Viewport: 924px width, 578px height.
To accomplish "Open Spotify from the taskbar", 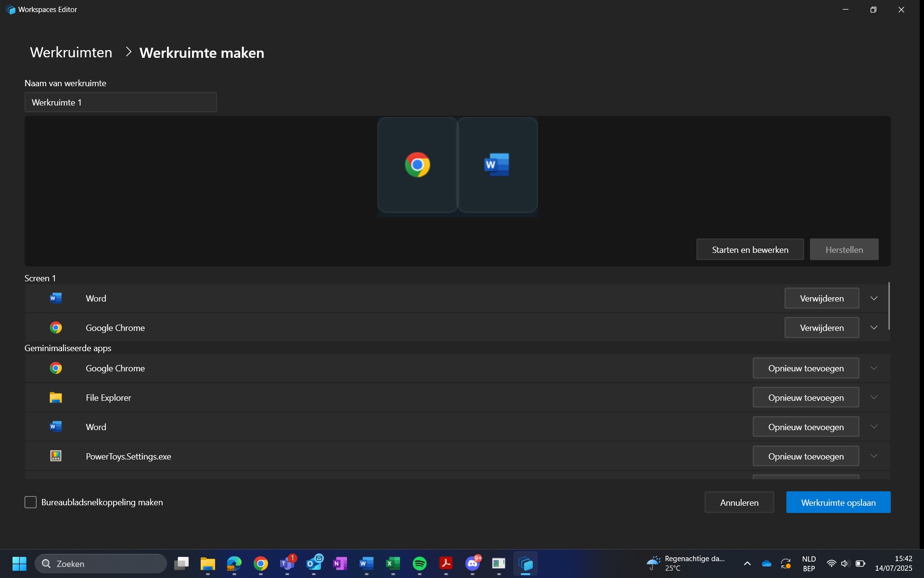I will [x=420, y=564].
